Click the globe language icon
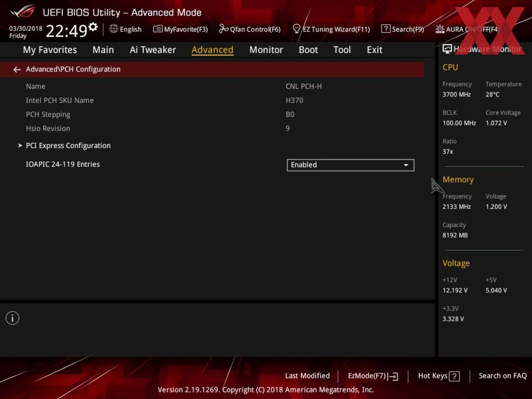Screen dimensions: 532x399 tap(114, 29)
